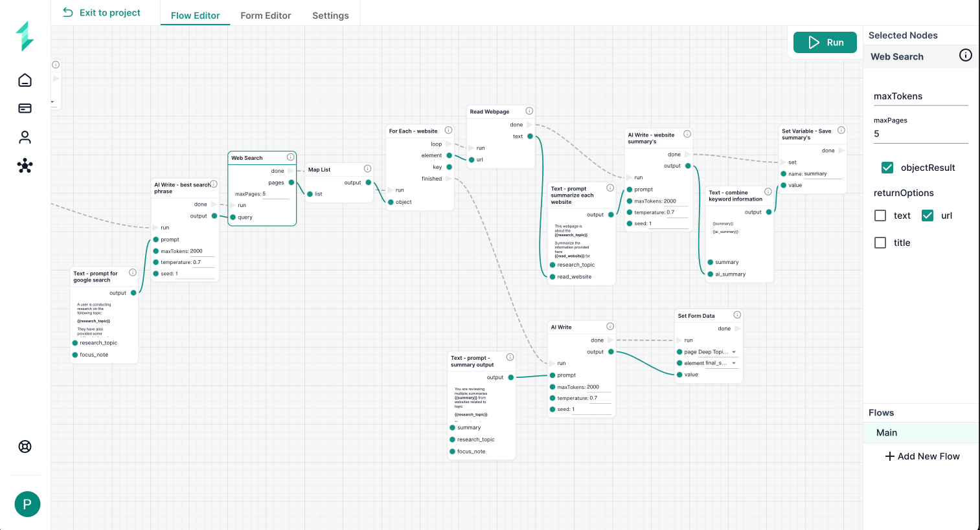Image resolution: width=980 pixels, height=530 pixels.
Task: Open info icon on AI Write - best search phrase
Action: click(214, 184)
